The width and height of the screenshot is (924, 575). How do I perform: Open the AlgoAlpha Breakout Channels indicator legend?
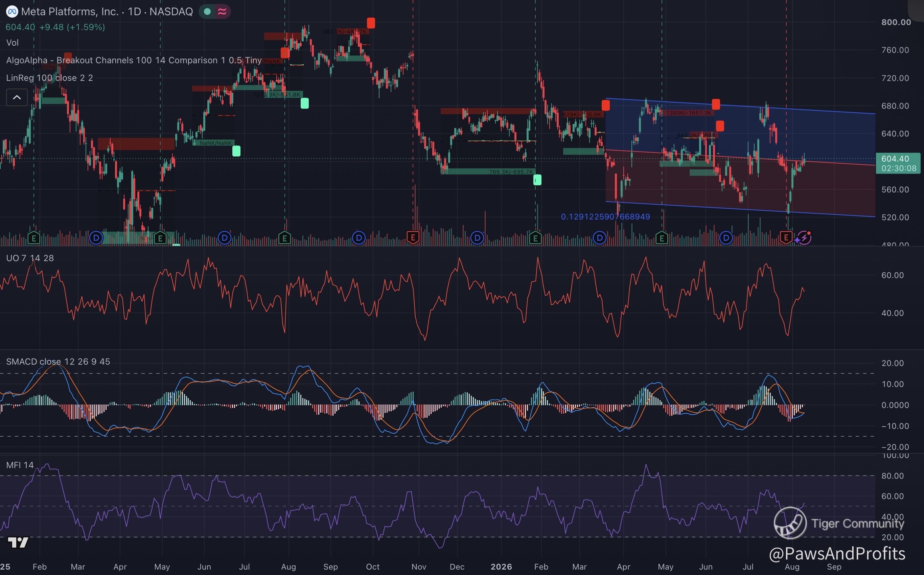click(x=134, y=60)
